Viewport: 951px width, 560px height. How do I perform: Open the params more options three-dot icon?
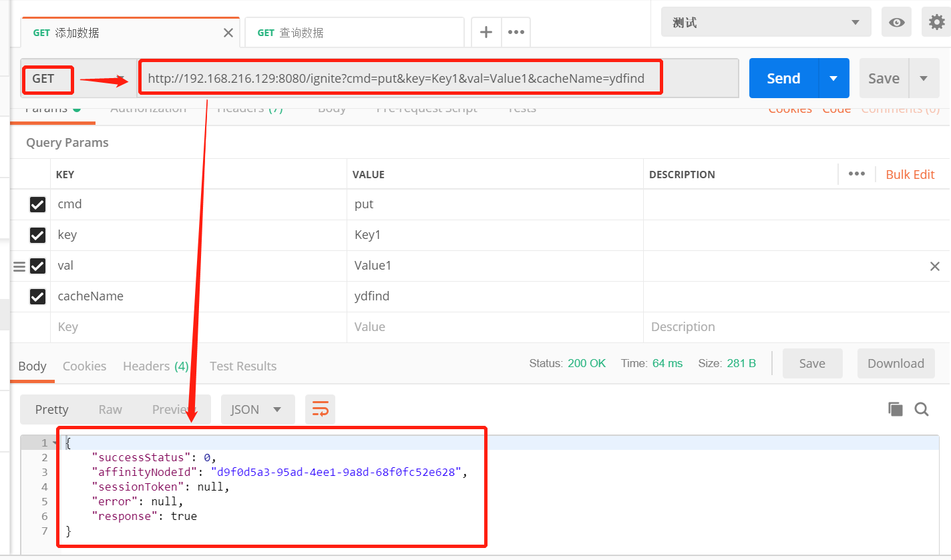[858, 174]
